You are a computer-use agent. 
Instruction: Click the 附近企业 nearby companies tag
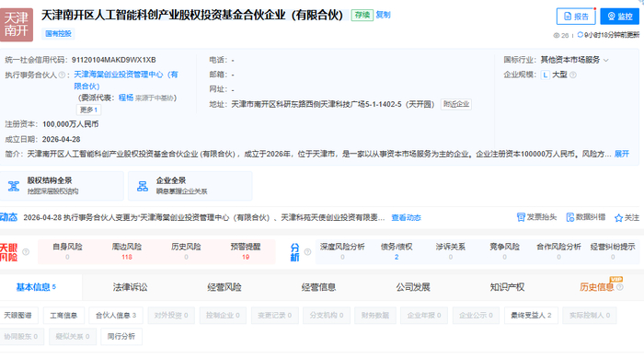[x=456, y=104]
